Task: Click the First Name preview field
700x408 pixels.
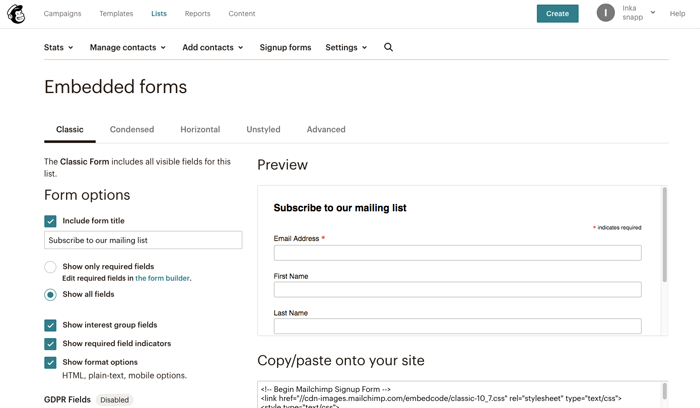Action: (458, 290)
